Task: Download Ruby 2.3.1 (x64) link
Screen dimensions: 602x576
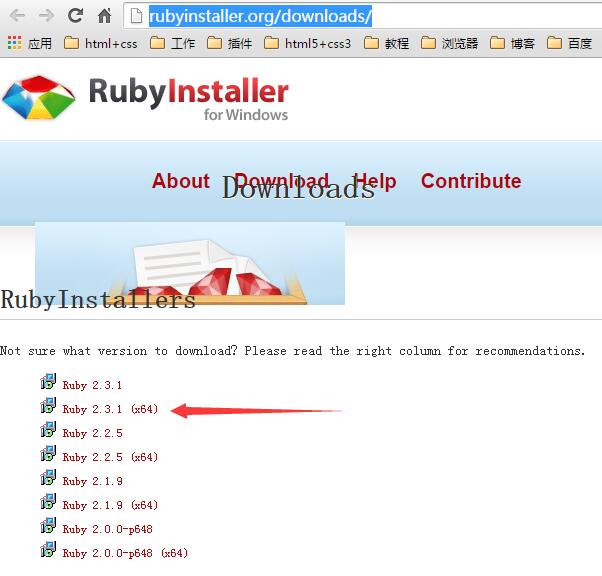Action: tap(110, 409)
